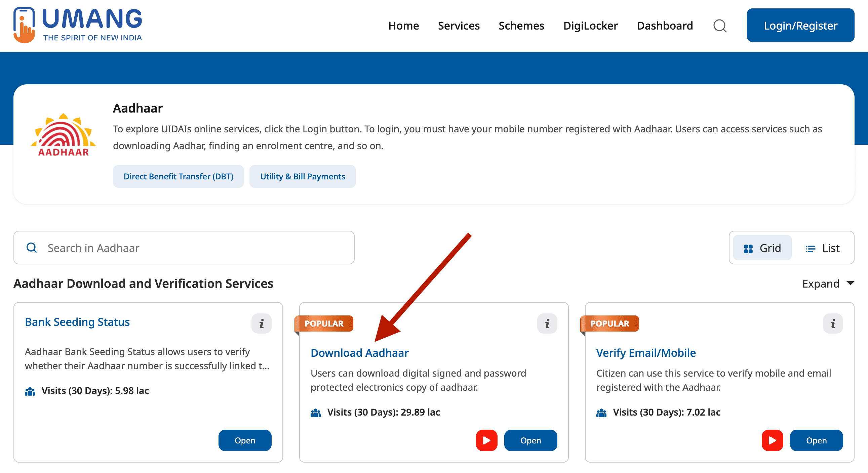Open the search magnifier in the top navigation
This screenshot has width=868, height=473.
tap(720, 26)
